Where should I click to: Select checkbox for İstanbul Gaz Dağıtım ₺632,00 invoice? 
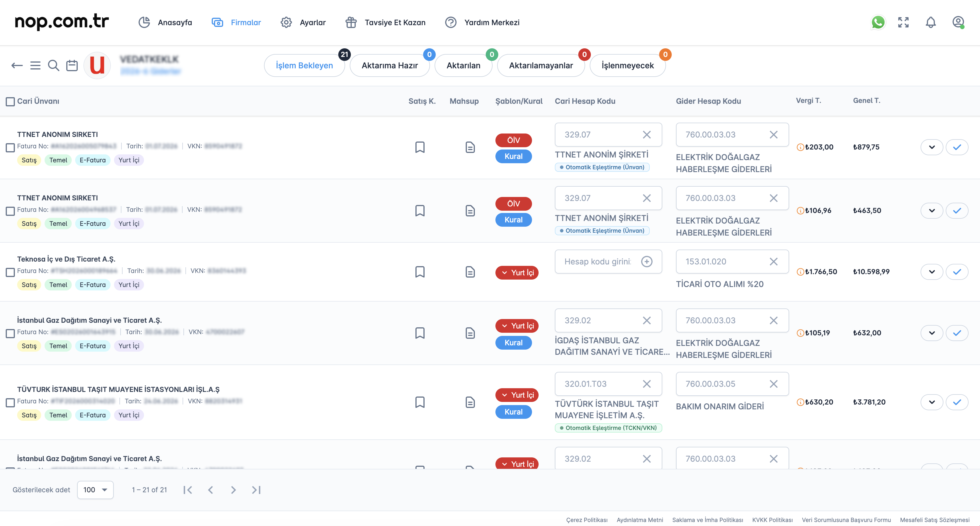coord(10,333)
